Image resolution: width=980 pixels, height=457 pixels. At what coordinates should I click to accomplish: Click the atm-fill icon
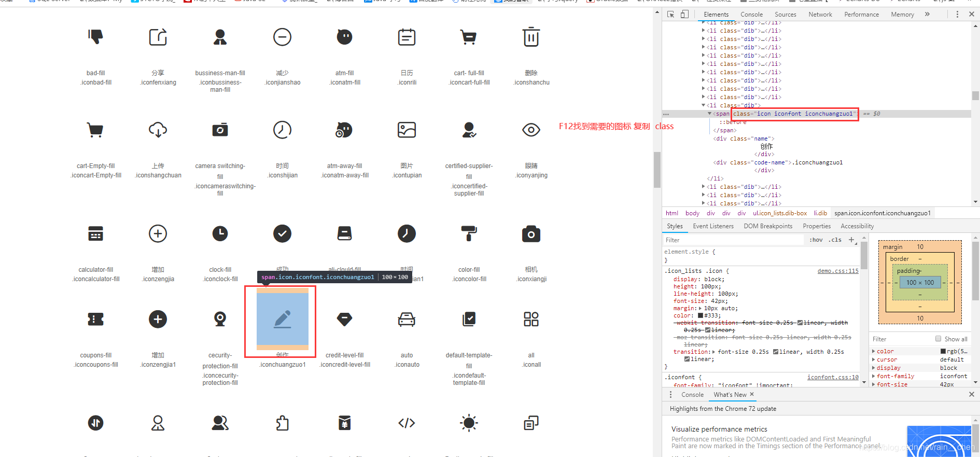tap(344, 37)
